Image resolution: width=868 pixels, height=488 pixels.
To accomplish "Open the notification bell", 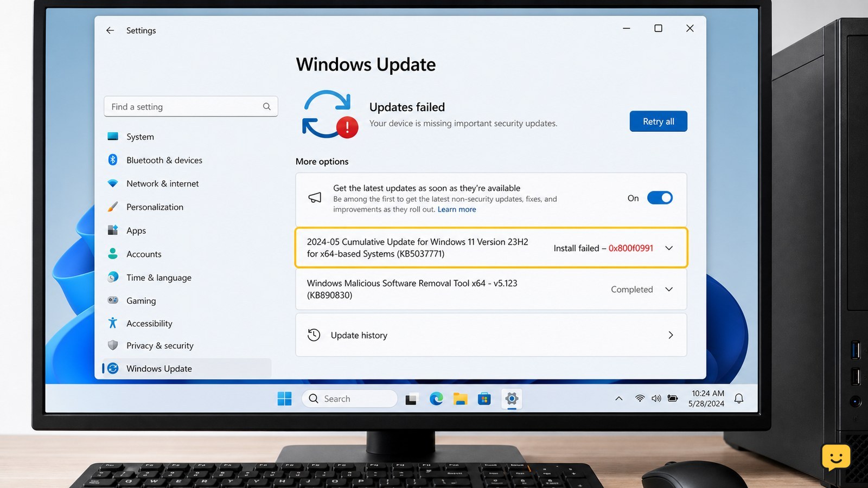I will click(739, 399).
